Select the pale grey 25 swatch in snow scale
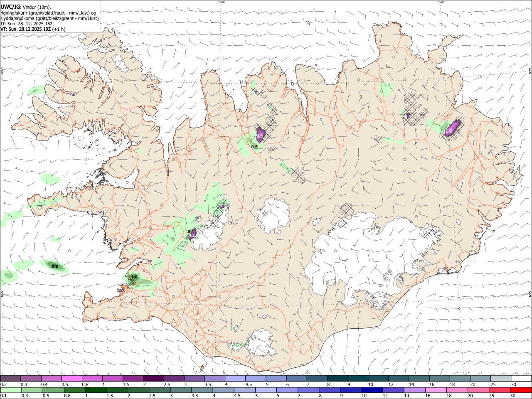 tap(501, 379)
